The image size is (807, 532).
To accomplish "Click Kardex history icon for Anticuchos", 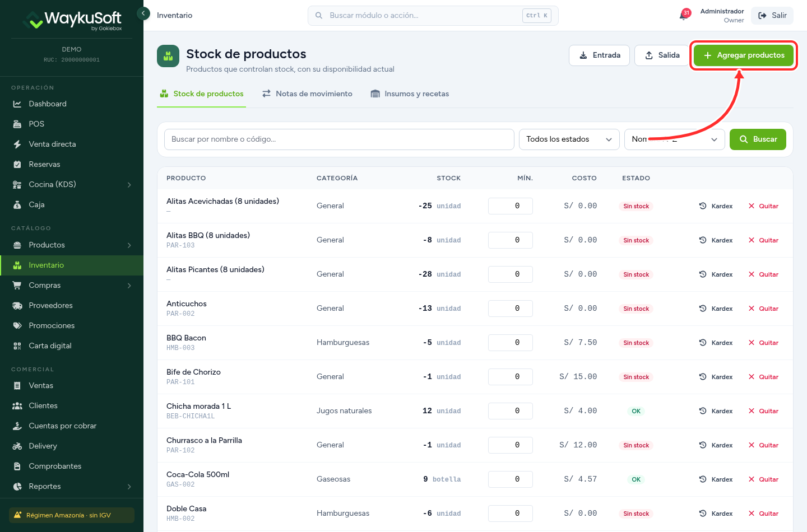I will (703, 309).
